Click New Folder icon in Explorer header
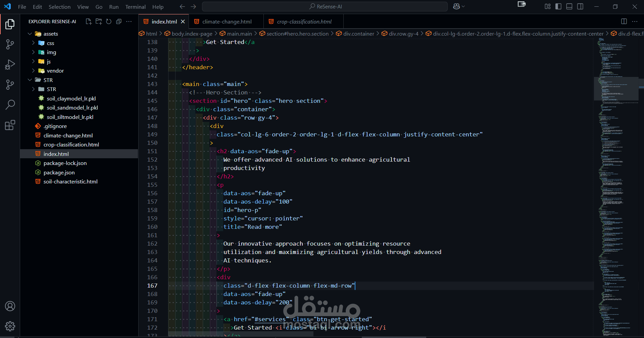This screenshot has height=338, width=644. (99, 22)
